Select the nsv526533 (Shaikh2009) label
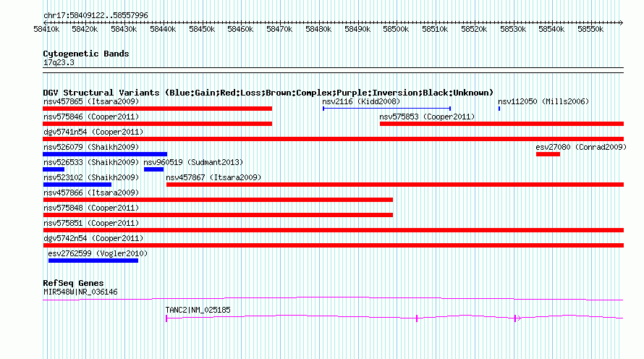Viewport: 644px width, 359px height. point(91,162)
